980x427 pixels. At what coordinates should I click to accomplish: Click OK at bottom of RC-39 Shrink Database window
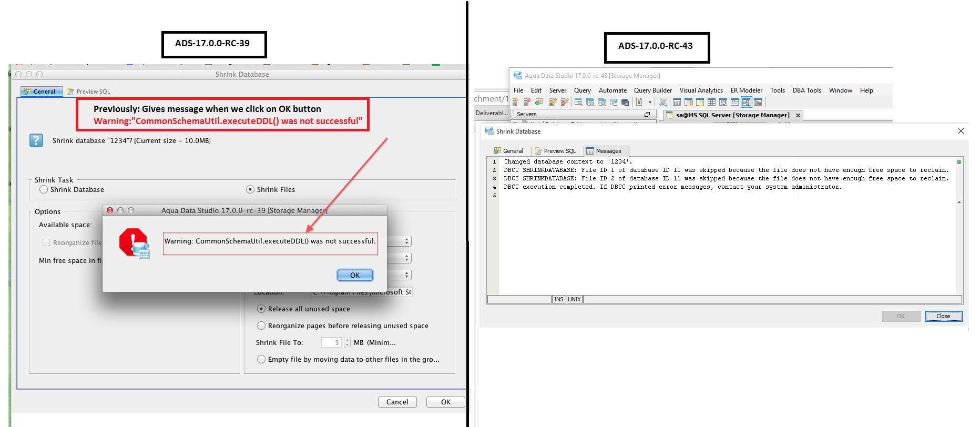[446, 402]
